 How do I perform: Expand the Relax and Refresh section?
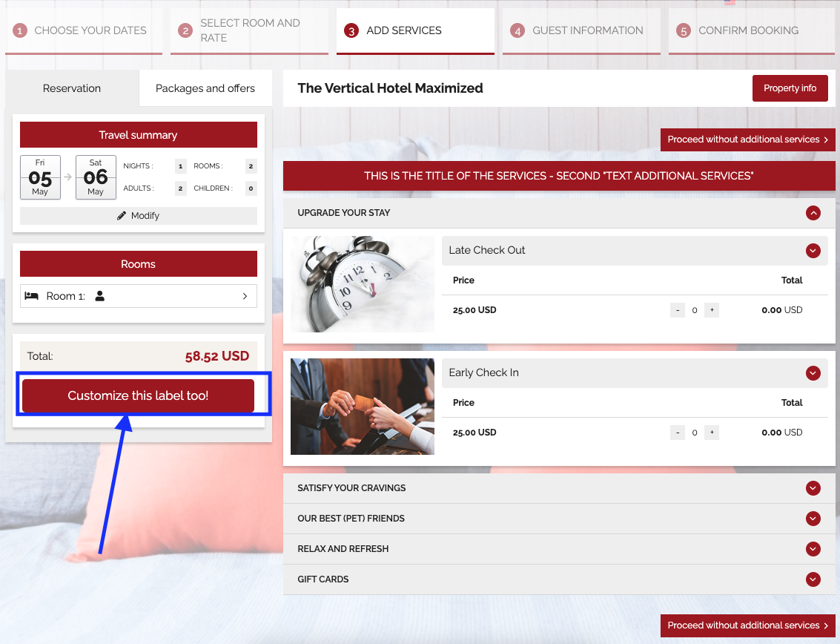(559, 549)
